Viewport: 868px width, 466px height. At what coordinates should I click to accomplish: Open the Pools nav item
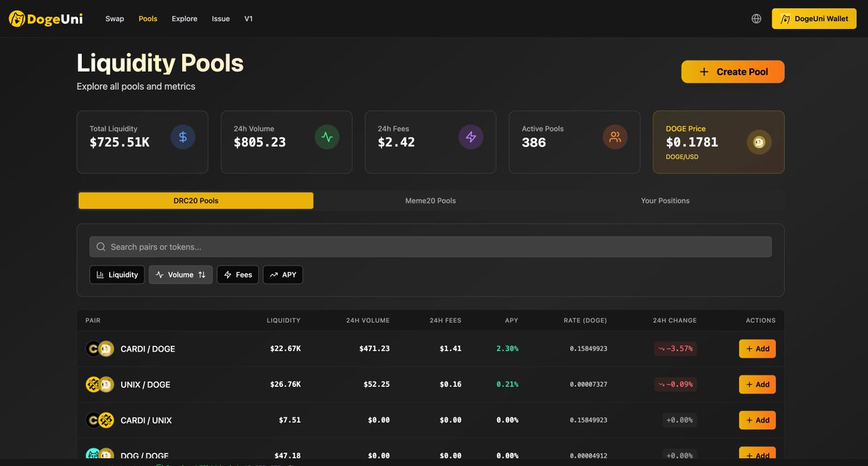pyautogui.click(x=148, y=19)
